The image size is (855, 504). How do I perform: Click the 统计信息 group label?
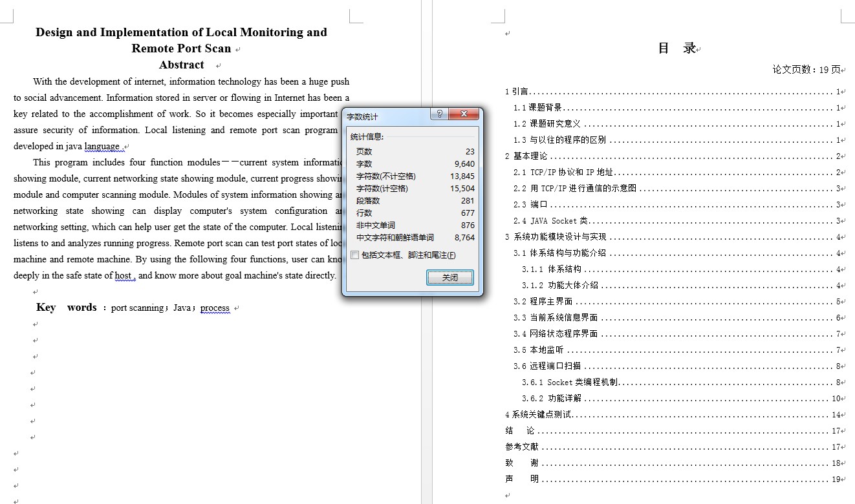point(367,136)
